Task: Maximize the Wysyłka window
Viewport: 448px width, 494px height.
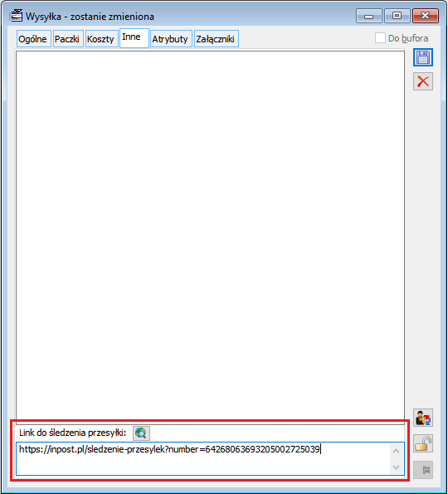Action: [397, 16]
